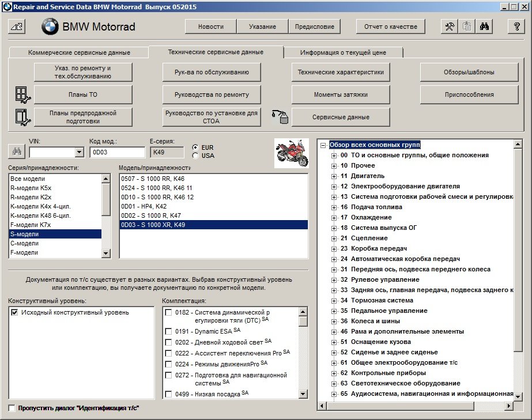532x420 pixels.
Task: Click the clipboard icon in top toolbar
Action: point(467,27)
